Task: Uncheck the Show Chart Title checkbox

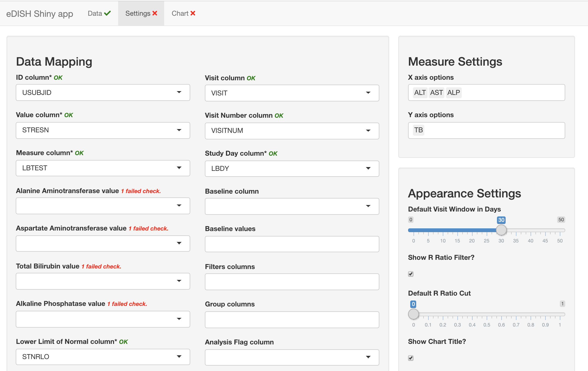Action: 411,358
